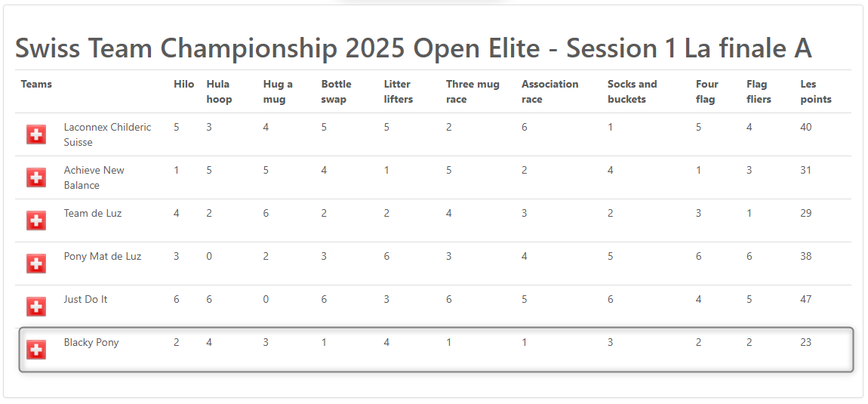Click the Swiss flag next to Pony Mat de Luz
The width and height of the screenshot is (868, 404).
pos(36,264)
